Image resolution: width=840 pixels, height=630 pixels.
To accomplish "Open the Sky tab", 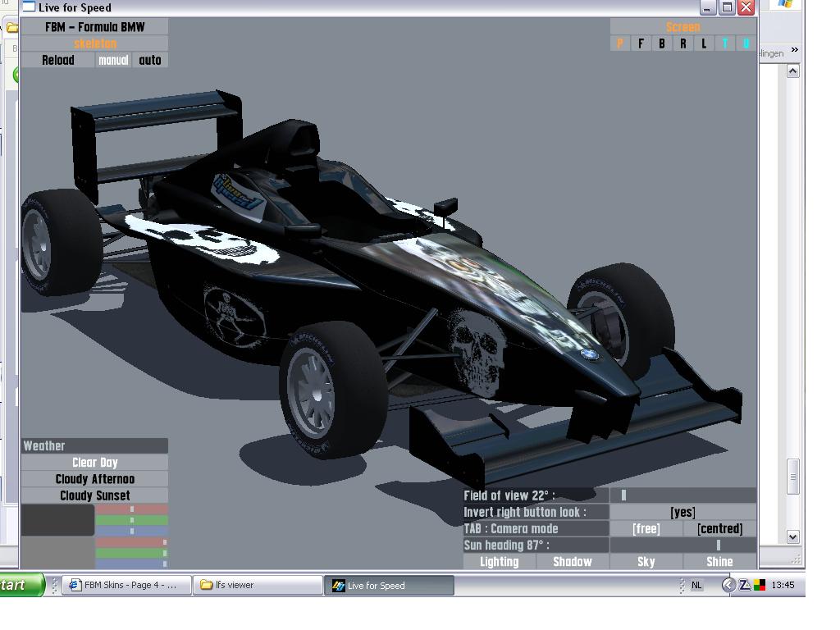I will click(646, 561).
